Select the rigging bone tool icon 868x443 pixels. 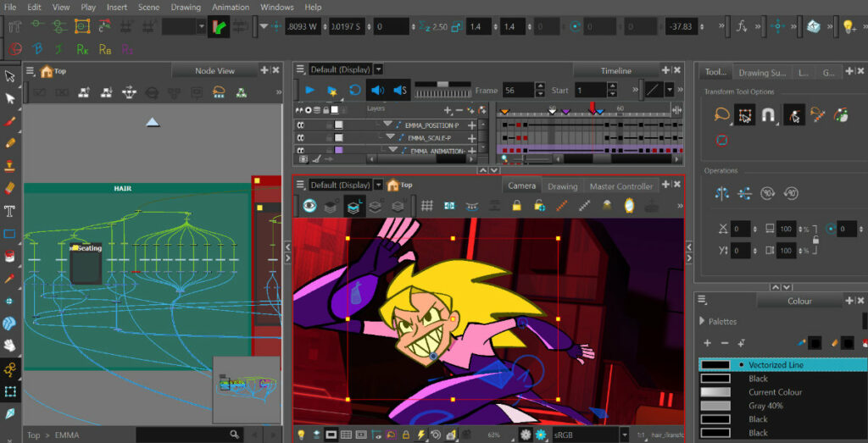(10, 369)
